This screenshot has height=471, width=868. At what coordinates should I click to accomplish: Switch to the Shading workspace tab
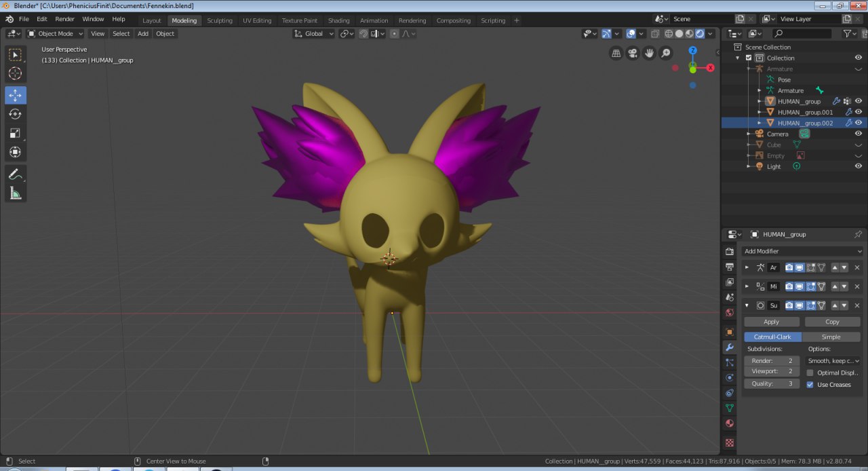click(338, 20)
